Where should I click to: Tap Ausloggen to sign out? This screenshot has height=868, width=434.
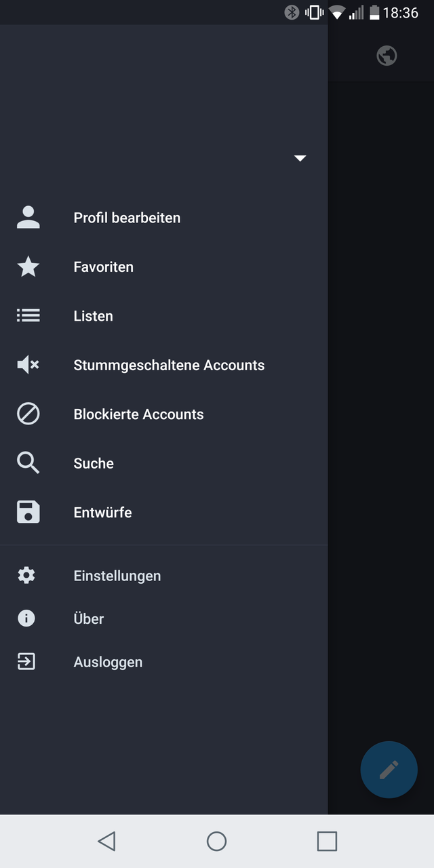pyautogui.click(x=108, y=662)
